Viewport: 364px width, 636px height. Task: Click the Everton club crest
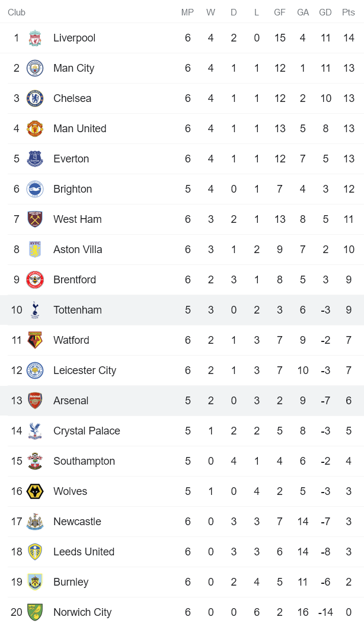coord(35,158)
